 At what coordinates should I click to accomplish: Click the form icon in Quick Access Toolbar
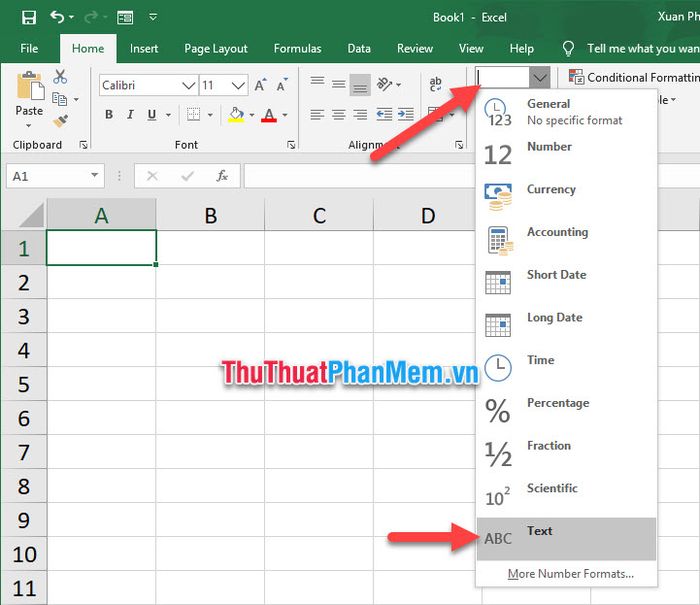click(x=125, y=17)
